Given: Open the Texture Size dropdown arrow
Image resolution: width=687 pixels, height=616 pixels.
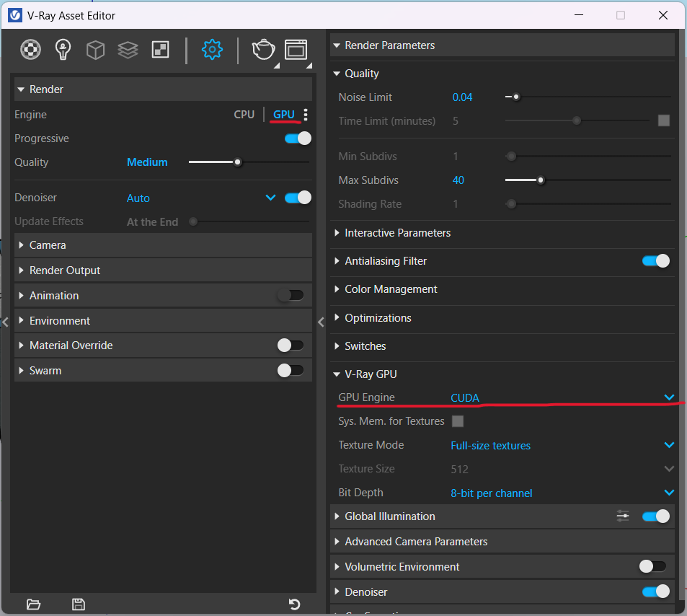Looking at the screenshot, I should pyautogui.click(x=669, y=469).
